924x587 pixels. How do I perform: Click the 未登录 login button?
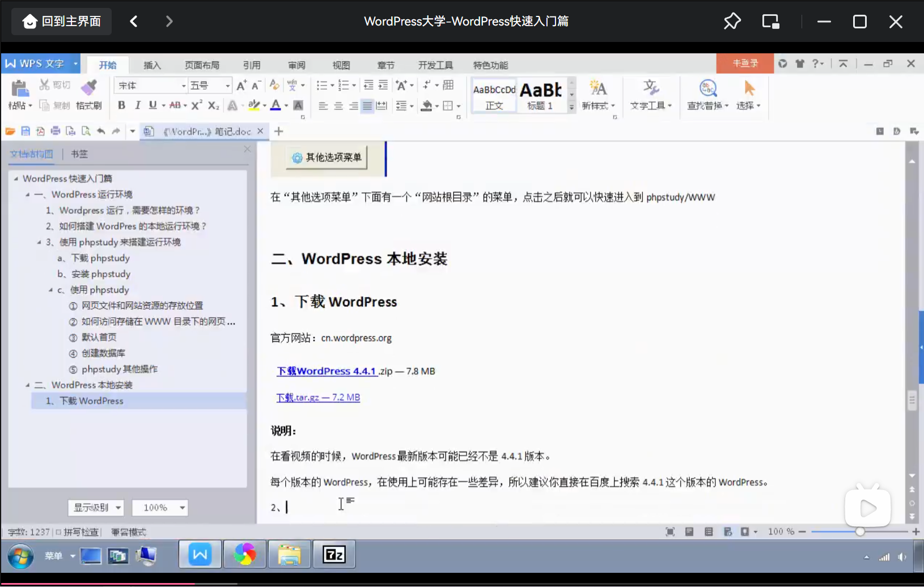pyautogui.click(x=745, y=63)
